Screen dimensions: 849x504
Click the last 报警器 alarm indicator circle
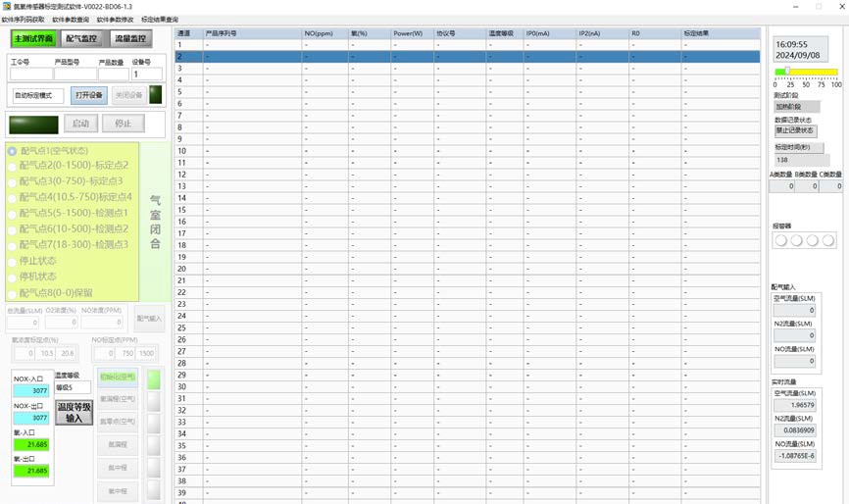point(827,240)
